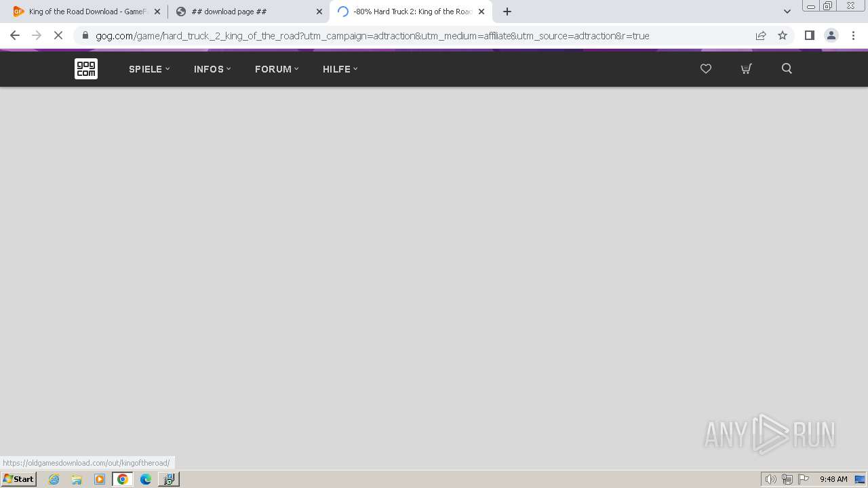Stop loading this page
This screenshot has width=868, height=488.
(58, 35)
